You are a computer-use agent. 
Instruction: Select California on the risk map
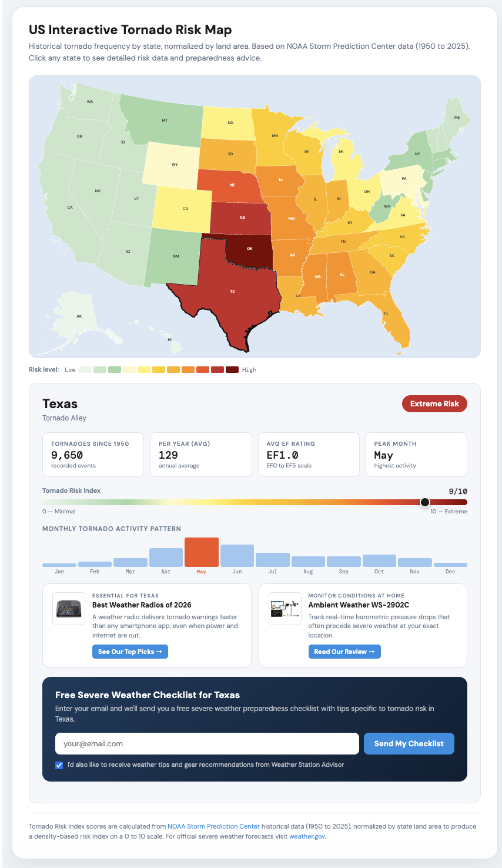[71, 206]
